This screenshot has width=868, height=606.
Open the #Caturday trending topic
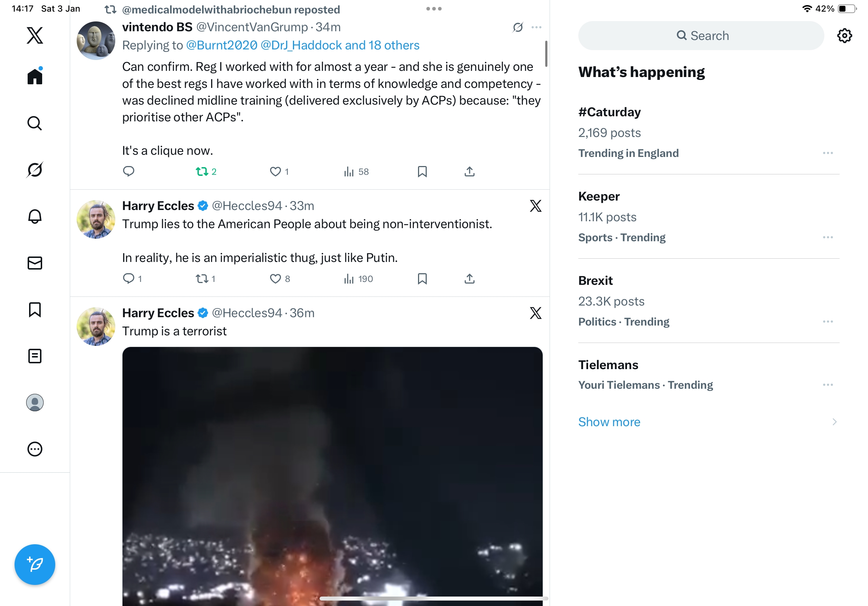pos(610,112)
